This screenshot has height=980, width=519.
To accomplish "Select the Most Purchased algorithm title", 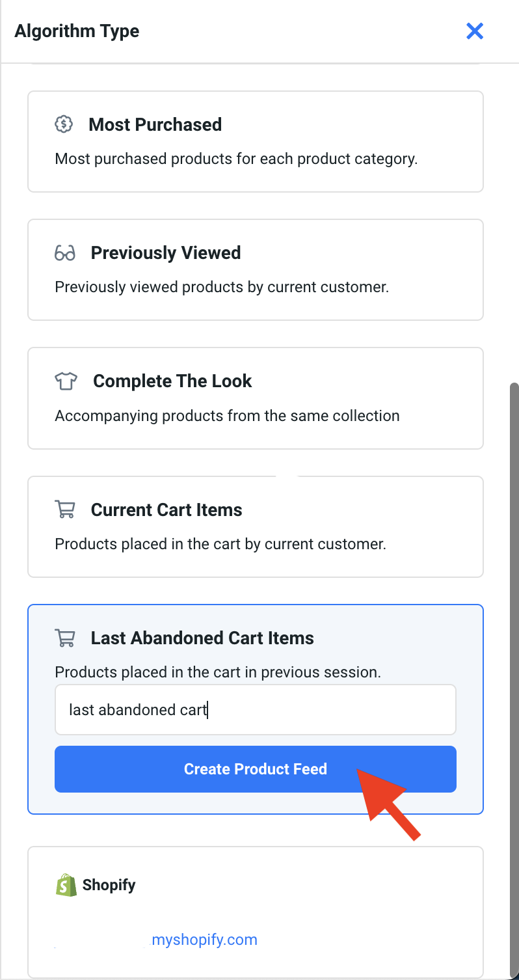I will (x=155, y=124).
